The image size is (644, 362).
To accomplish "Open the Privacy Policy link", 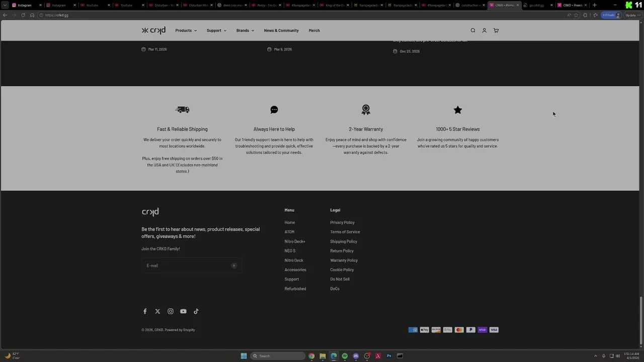I will tap(342, 223).
